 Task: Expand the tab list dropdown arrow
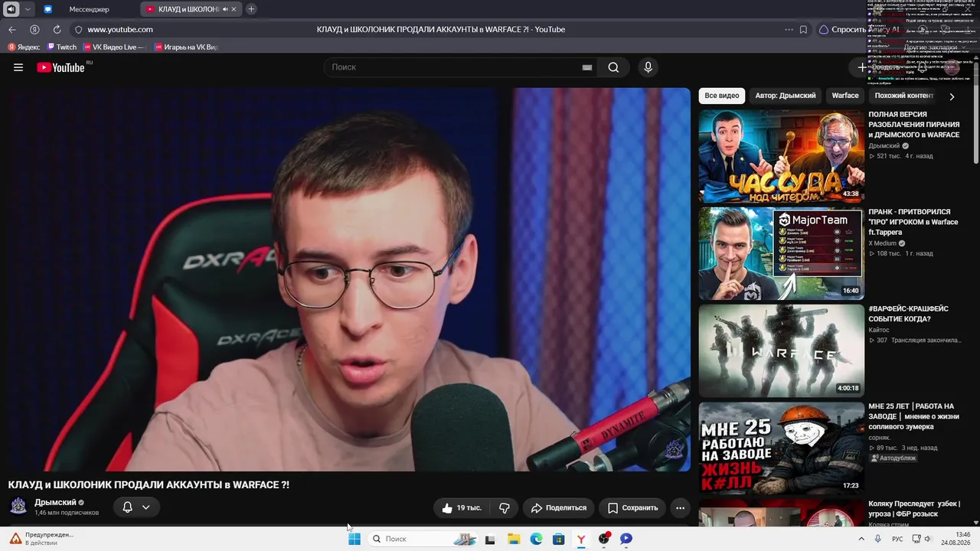pos(28,9)
